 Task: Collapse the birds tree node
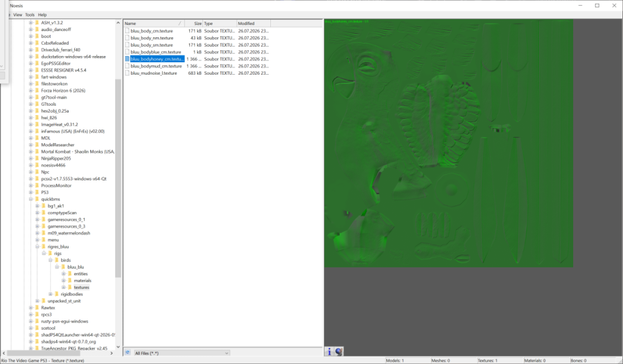click(x=50, y=260)
